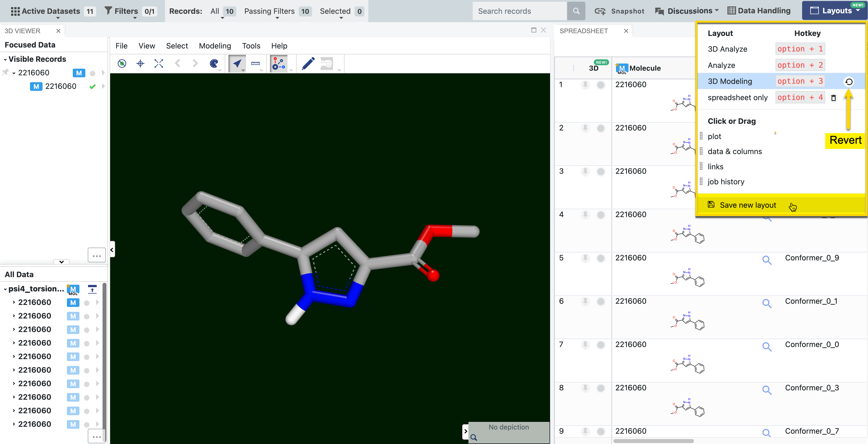868x444 pixels.
Task: Click the more options button in Focused Data
Action: tap(97, 255)
